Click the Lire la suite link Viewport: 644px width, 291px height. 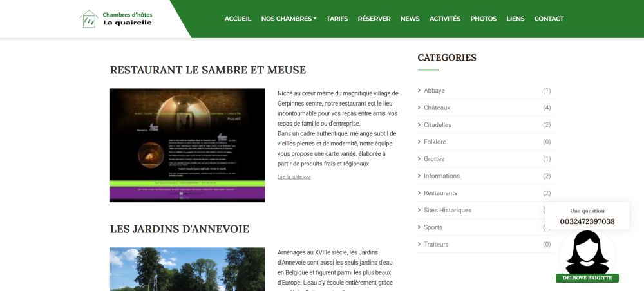pos(294,176)
